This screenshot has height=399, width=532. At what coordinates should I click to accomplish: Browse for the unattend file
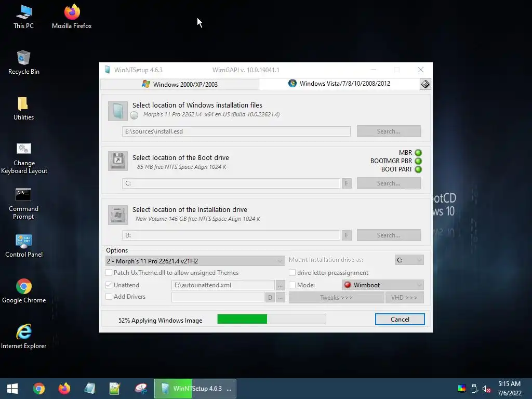280,285
